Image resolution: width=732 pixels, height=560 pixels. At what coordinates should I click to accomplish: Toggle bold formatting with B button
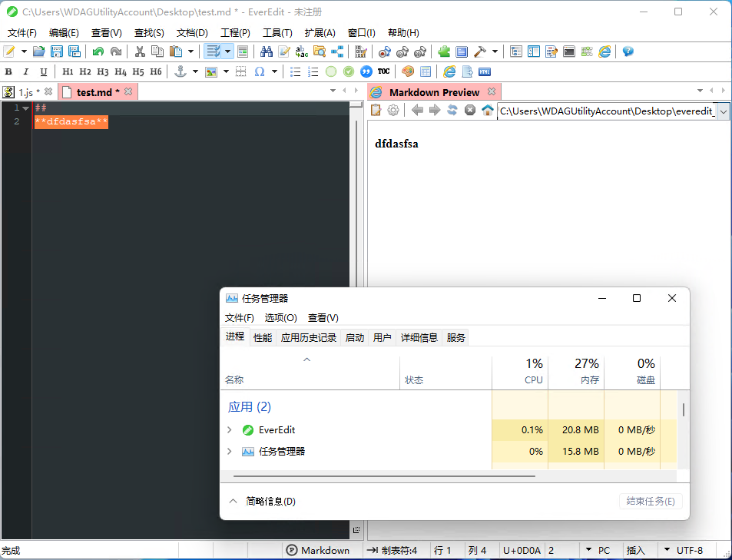pos(8,71)
